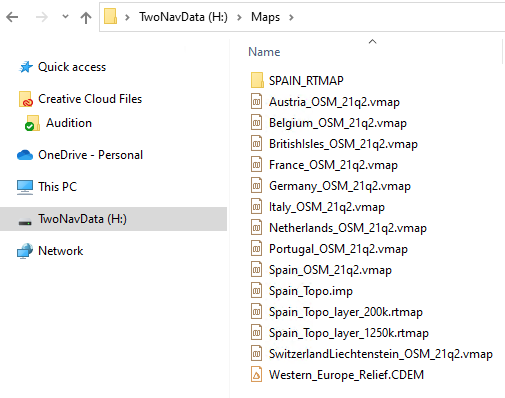Sort by the Name column header

pos(264,52)
